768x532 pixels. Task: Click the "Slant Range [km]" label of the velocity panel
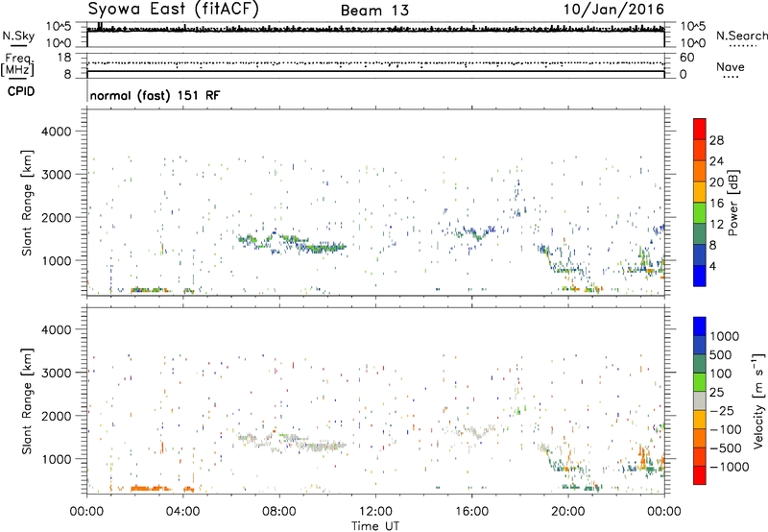tap(27, 400)
